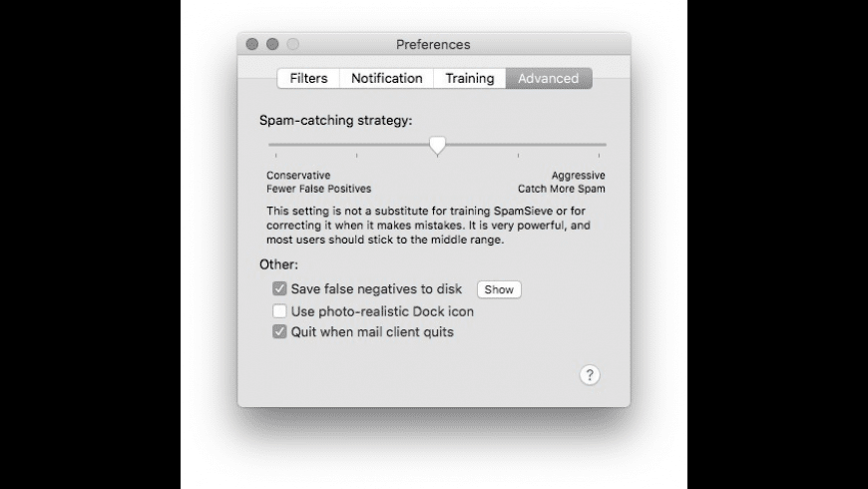Click the Conservative label under the slider
Image resolution: width=868 pixels, height=489 pixels.
298,176
